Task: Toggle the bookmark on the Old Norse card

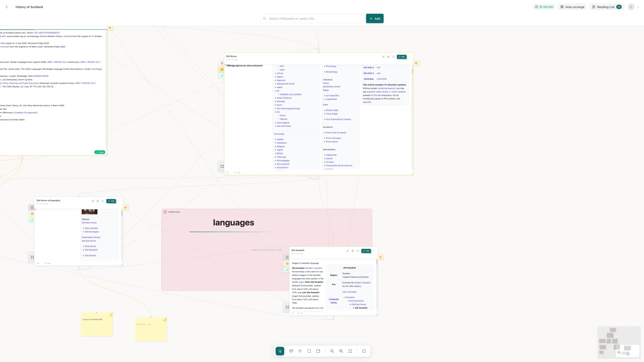Action: tap(222, 63)
